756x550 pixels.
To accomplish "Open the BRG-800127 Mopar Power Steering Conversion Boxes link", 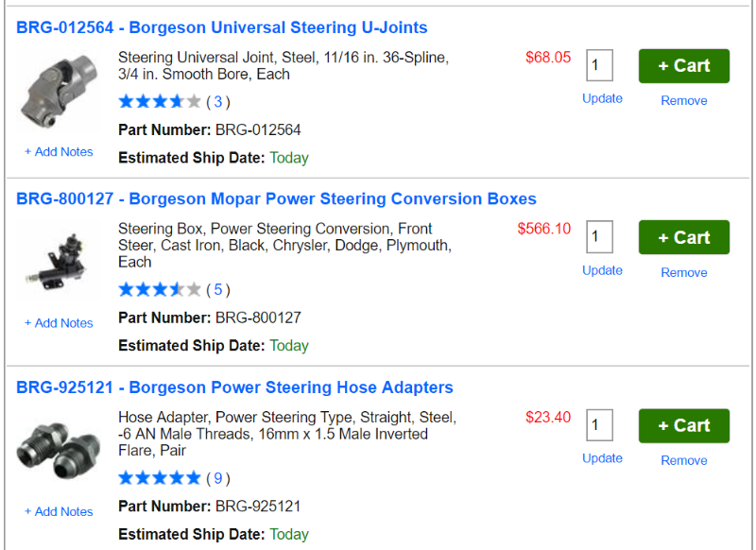I will click(x=276, y=198).
